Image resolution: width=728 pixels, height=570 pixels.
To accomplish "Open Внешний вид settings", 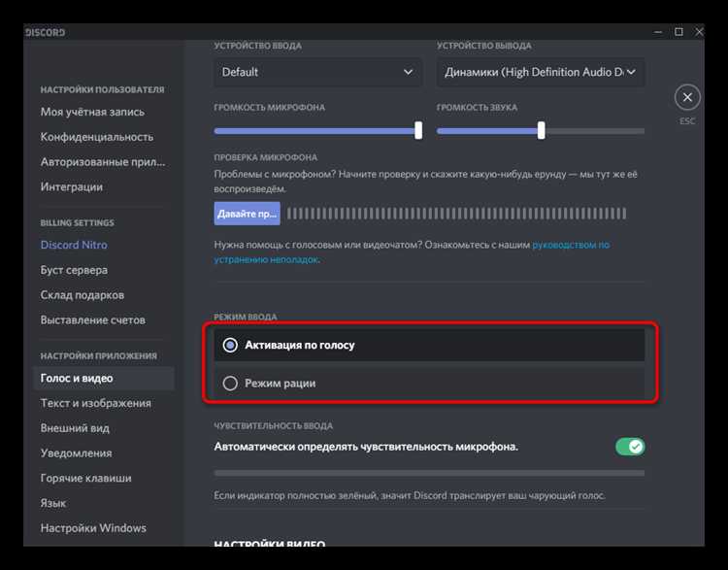I will click(x=75, y=428).
